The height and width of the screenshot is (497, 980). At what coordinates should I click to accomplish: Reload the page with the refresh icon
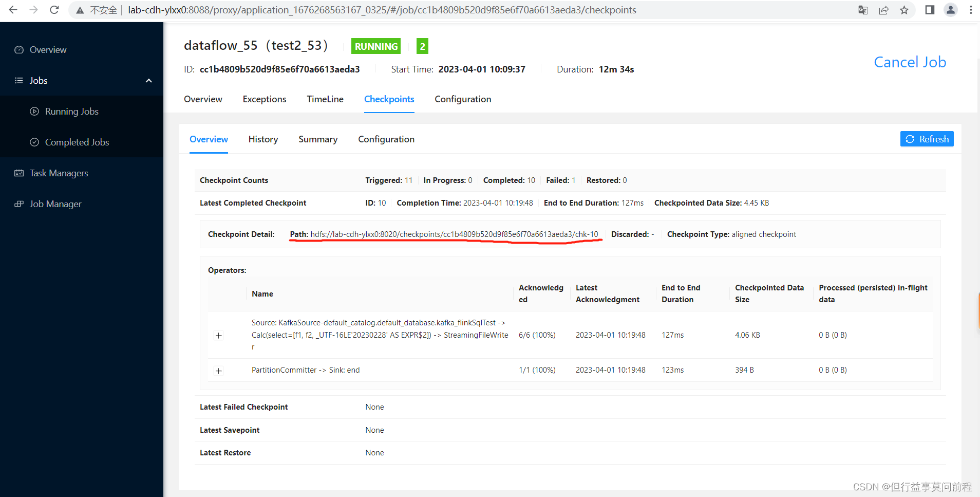(x=54, y=10)
